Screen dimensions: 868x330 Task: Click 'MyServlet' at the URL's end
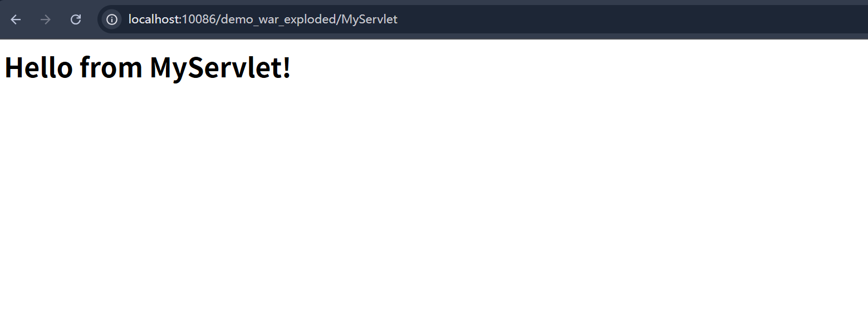coord(369,19)
